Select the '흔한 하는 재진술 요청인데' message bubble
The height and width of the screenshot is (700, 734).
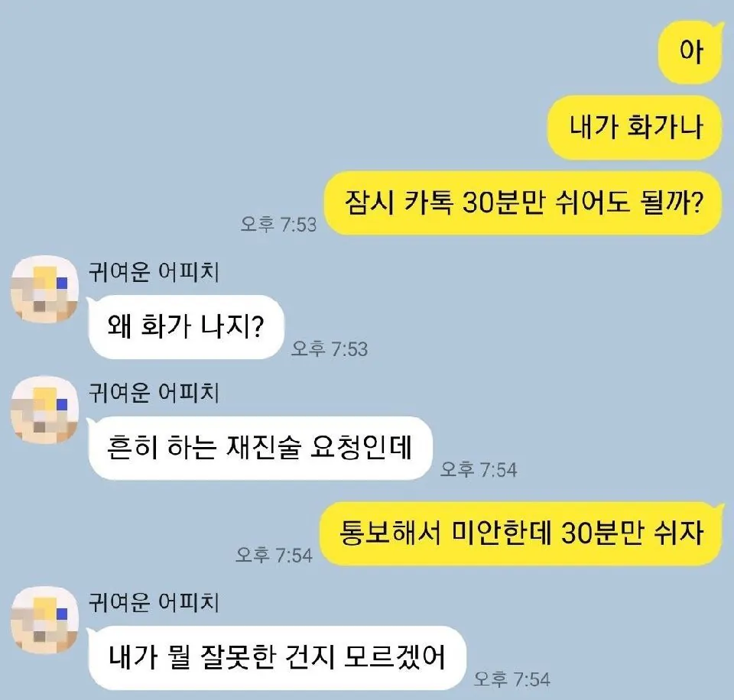(x=260, y=448)
